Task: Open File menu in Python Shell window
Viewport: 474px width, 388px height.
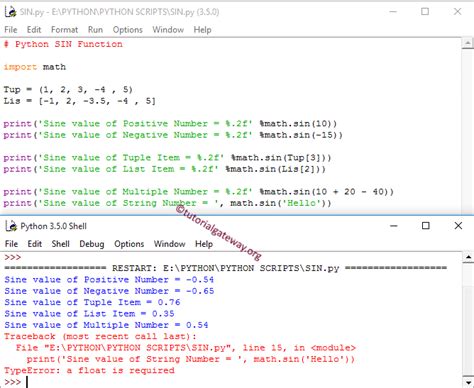Action: [x=11, y=244]
